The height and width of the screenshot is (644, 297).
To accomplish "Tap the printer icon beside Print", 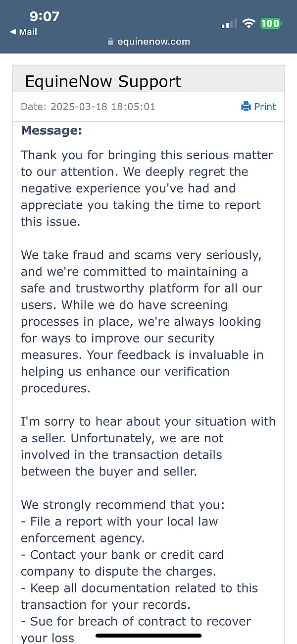I will coord(246,107).
